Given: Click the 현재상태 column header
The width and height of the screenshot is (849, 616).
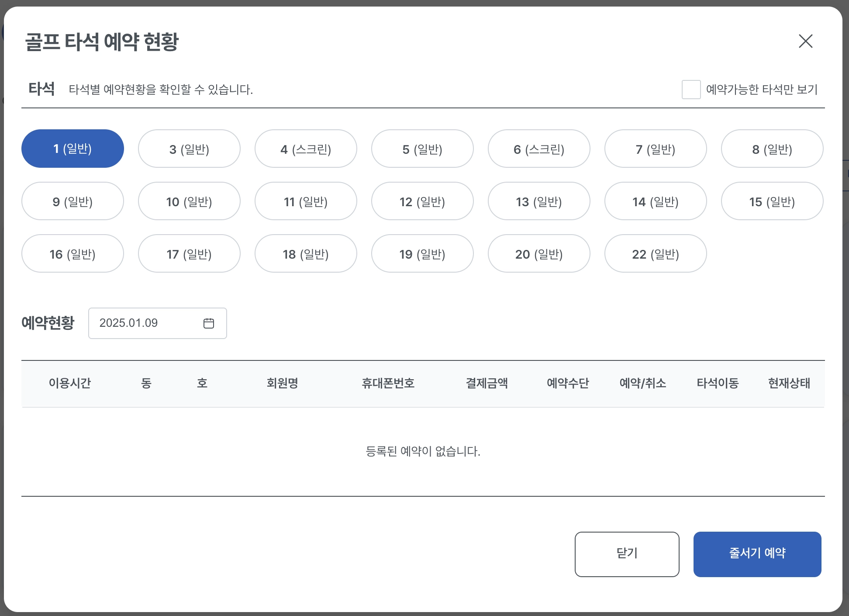Looking at the screenshot, I should tap(789, 383).
